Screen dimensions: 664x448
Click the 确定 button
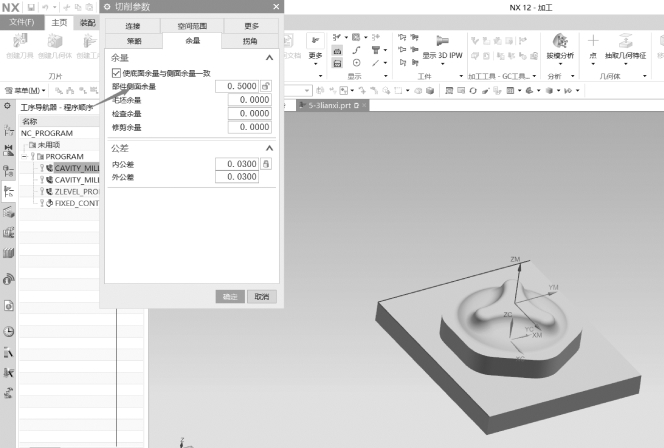(230, 296)
